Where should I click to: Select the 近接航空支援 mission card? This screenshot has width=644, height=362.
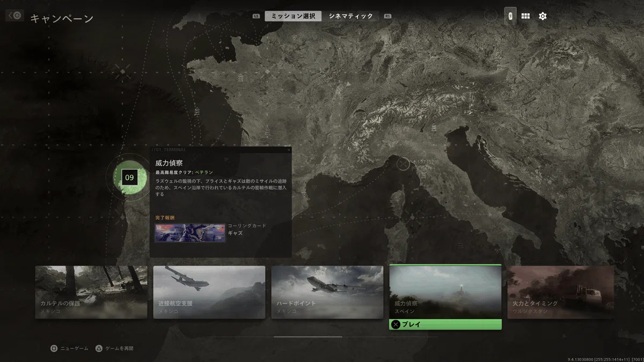point(209,292)
